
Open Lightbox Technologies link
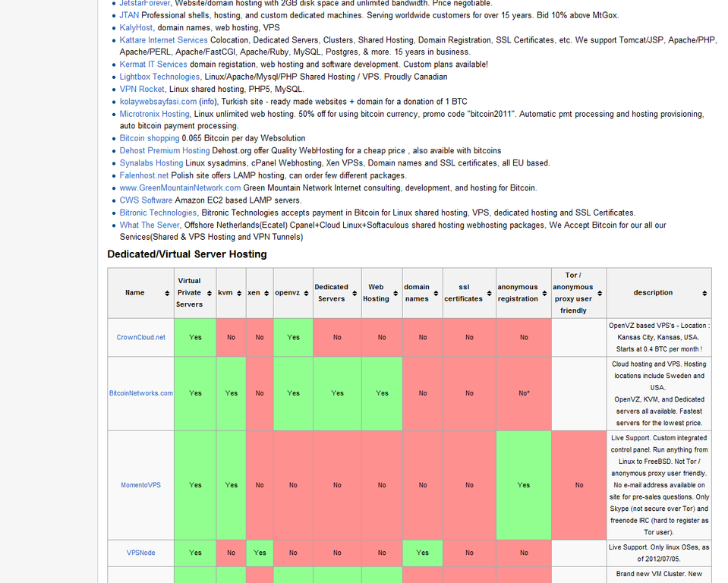coord(159,77)
